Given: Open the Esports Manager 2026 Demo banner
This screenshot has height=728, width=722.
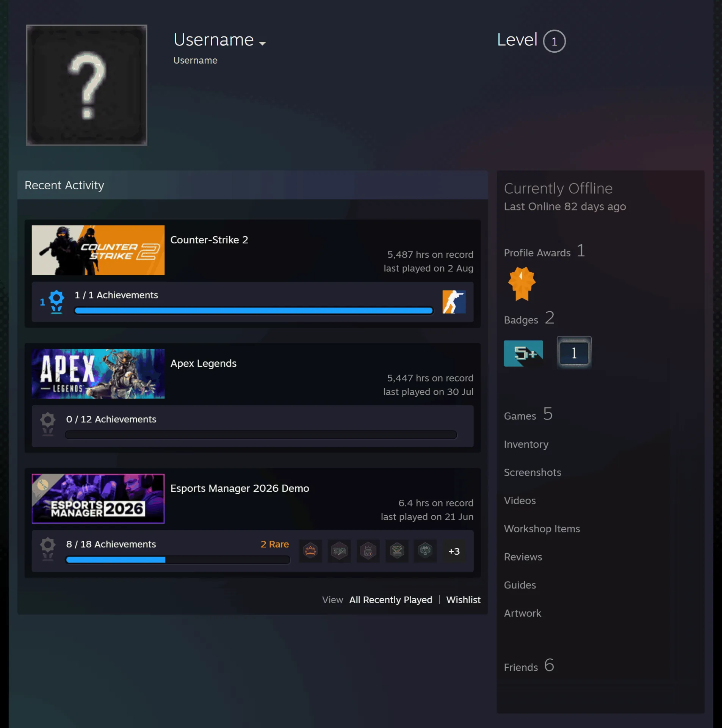Looking at the screenshot, I should 98,499.
